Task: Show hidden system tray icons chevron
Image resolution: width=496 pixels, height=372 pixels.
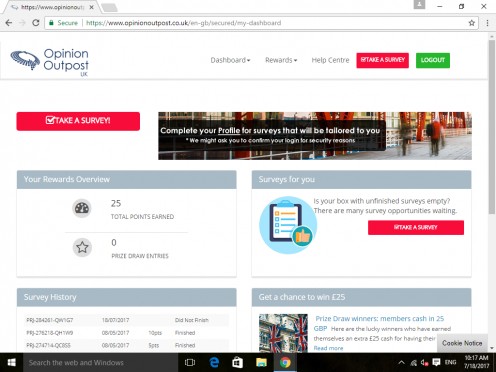Action: coord(401,362)
